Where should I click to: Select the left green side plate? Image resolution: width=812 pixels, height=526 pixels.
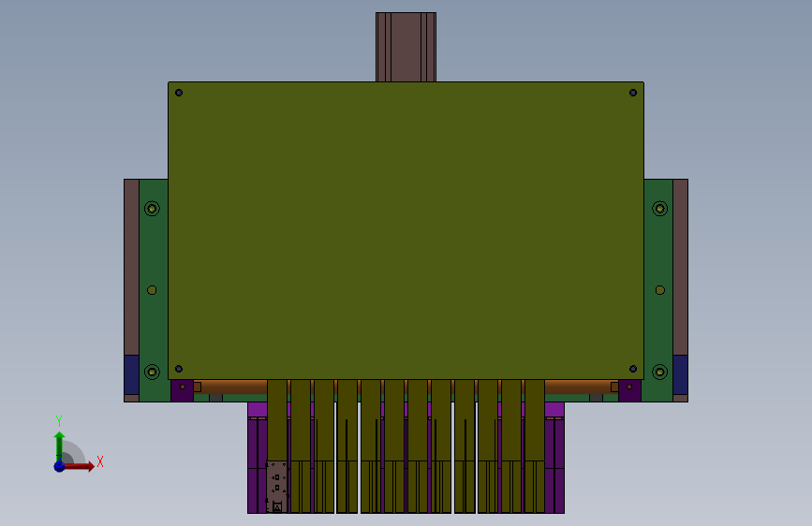[154, 290]
